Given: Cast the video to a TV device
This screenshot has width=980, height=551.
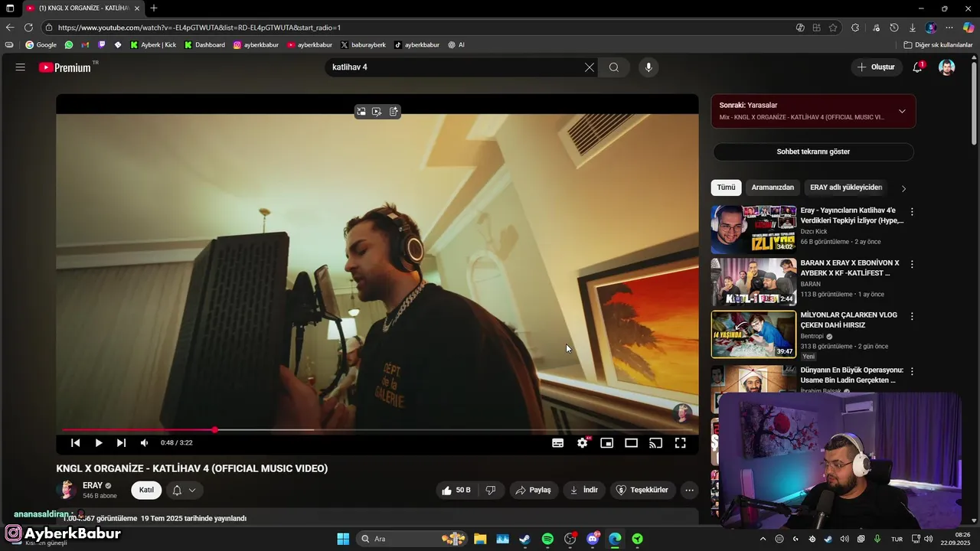Looking at the screenshot, I should click(655, 442).
